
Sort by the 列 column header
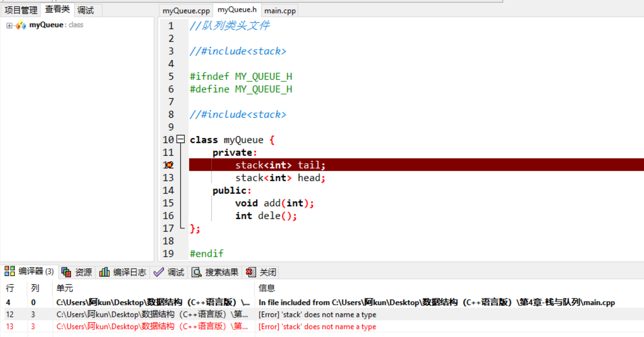point(40,288)
